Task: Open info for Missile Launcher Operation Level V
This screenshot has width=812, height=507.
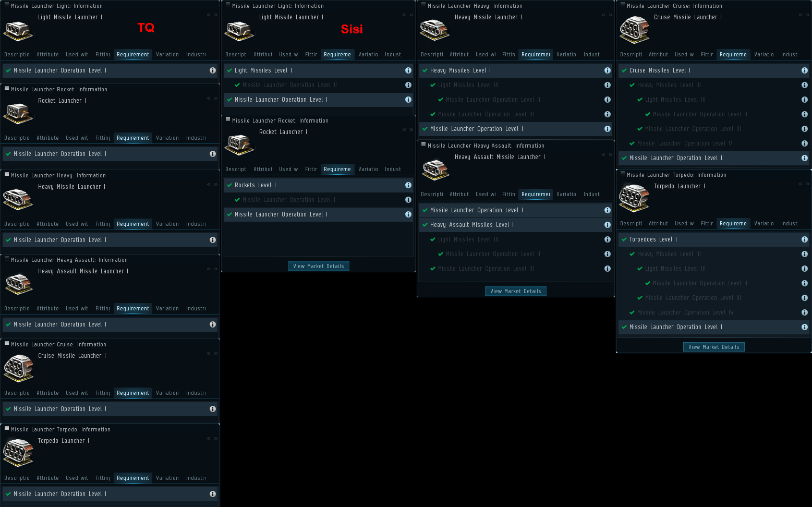Action: click(x=805, y=143)
